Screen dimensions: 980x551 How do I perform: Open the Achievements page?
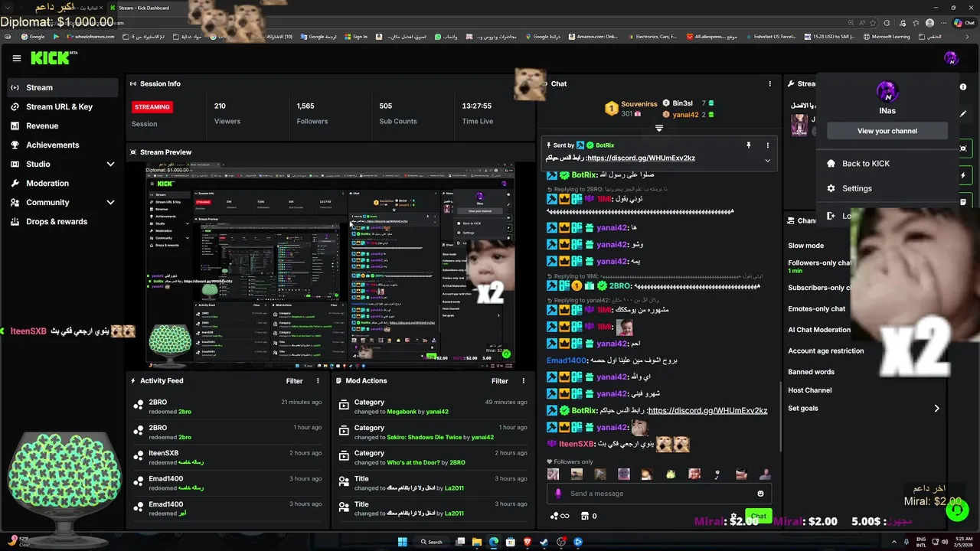point(63,145)
